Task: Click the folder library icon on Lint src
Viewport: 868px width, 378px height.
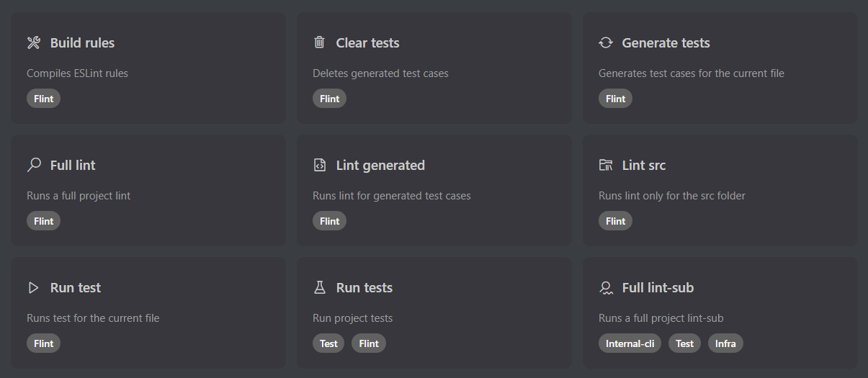Action: point(606,165)
